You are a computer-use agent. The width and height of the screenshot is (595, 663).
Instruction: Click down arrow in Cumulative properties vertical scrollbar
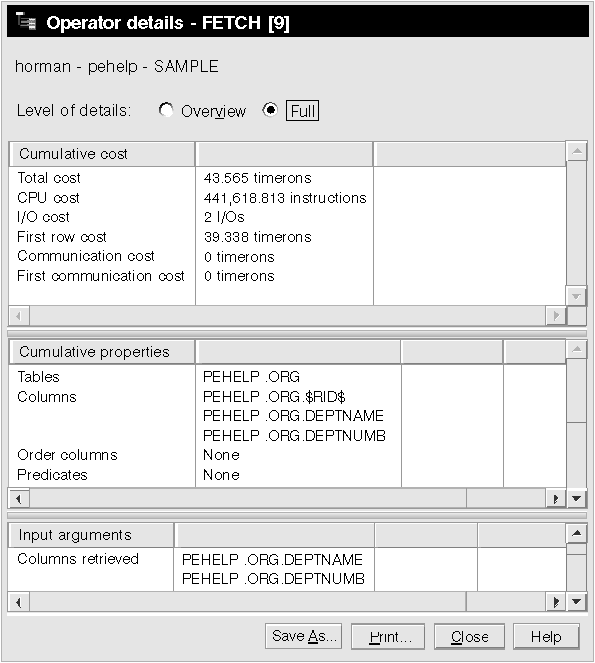(576, 499)
